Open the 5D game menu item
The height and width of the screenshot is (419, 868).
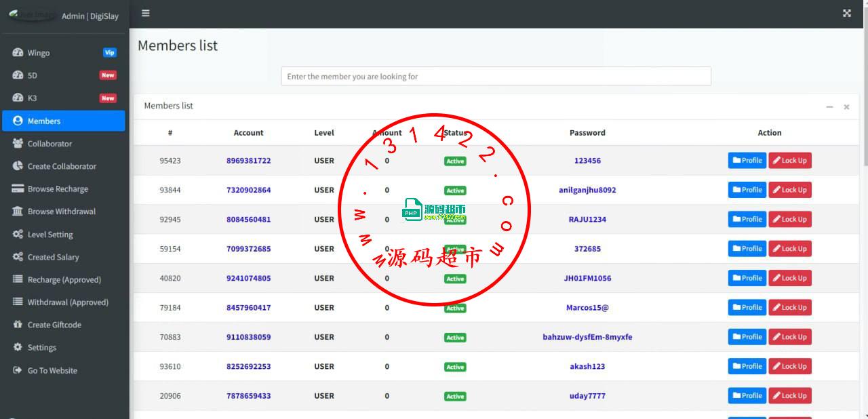(x=64, y=75)
